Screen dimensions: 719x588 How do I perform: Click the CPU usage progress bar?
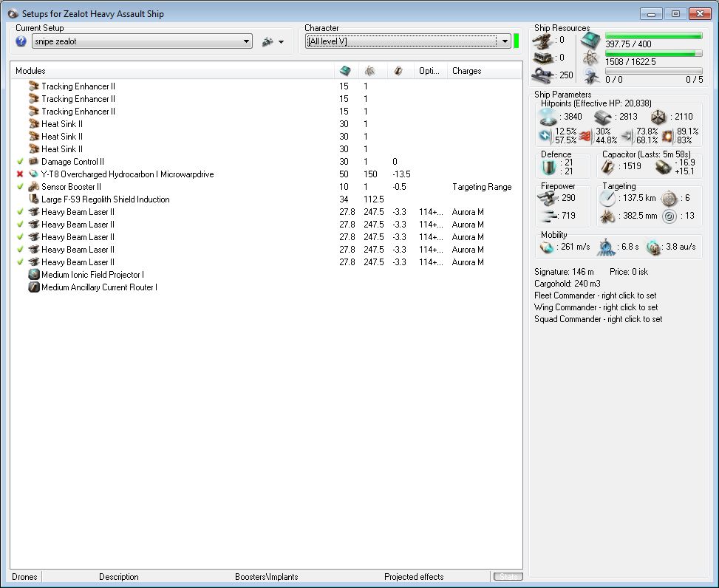coord(653,35)
